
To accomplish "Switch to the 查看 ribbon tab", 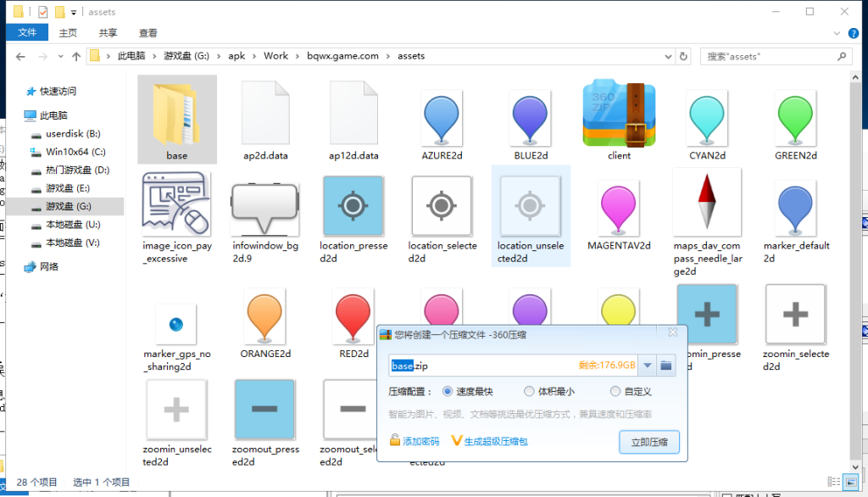I will click(x=147, y=31).
